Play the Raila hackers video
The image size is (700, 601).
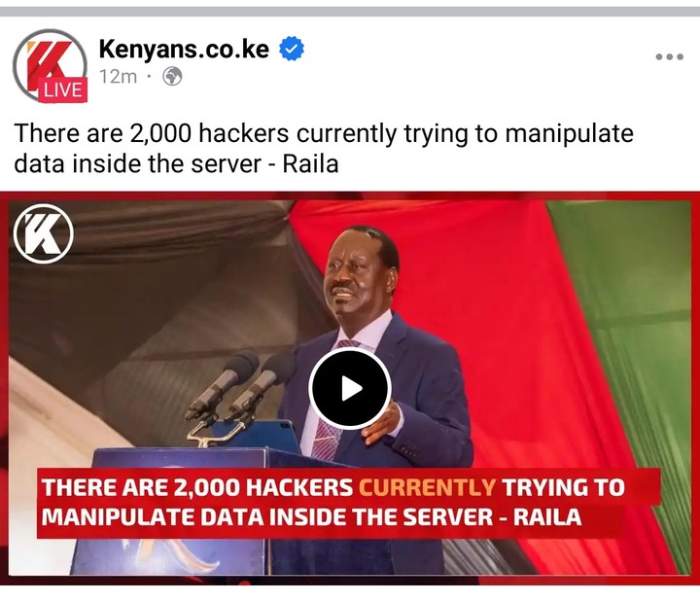(350, 388)
